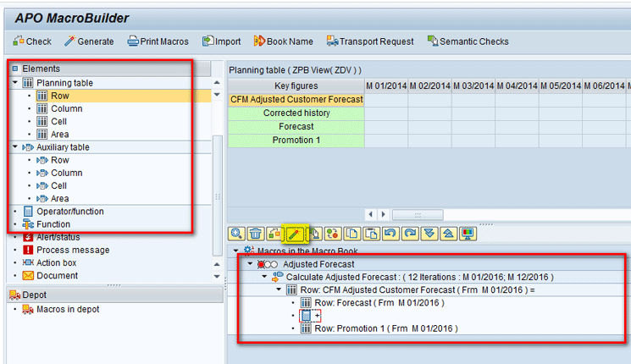
Task: Open Semantic Checks
Action: click(468, 41)
